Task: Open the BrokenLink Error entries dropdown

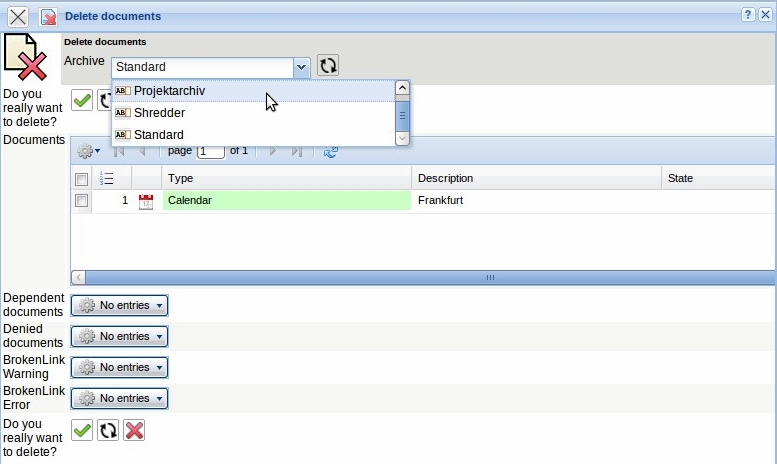Action: click(x=119, y=399)
